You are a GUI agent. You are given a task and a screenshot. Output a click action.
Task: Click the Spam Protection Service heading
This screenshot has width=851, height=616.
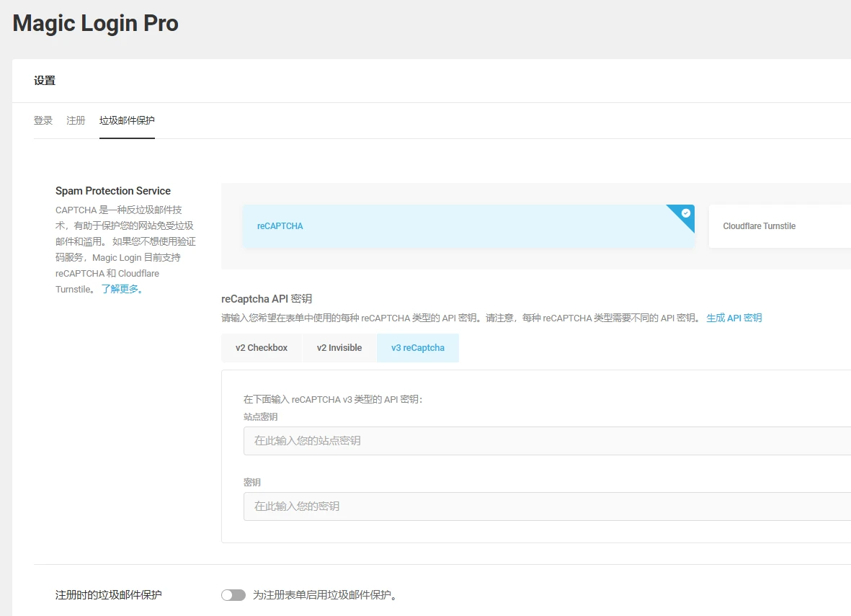(112, 190)
